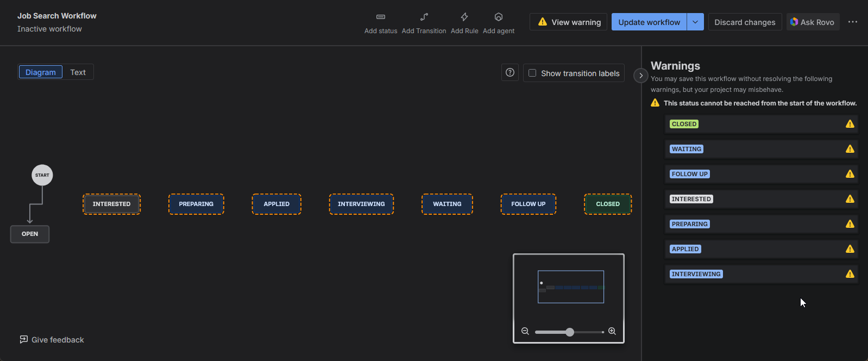Click the WAITING label in Warnings list
The width and height of the screenshot is (868, 361).
pos(687,149)
